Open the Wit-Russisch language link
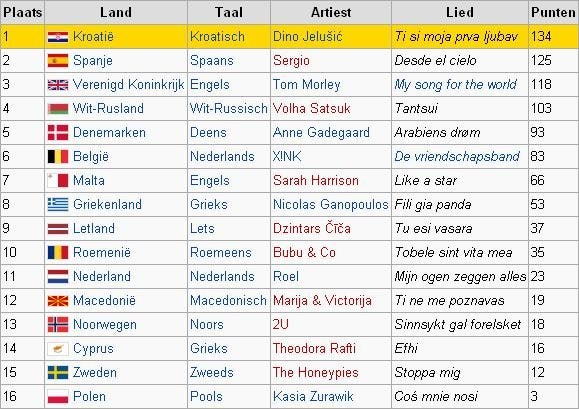This screenshot has width=579, height=409. coord(229,109)
